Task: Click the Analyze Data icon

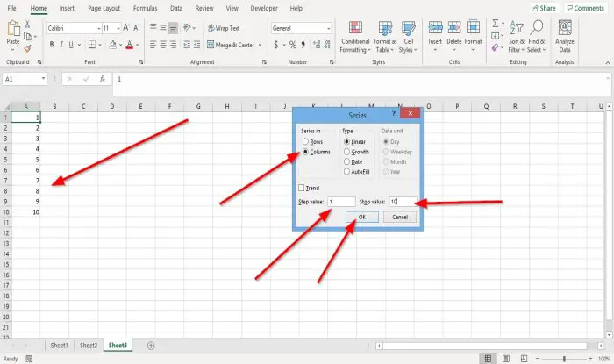Action: click(x=565, y=28)
